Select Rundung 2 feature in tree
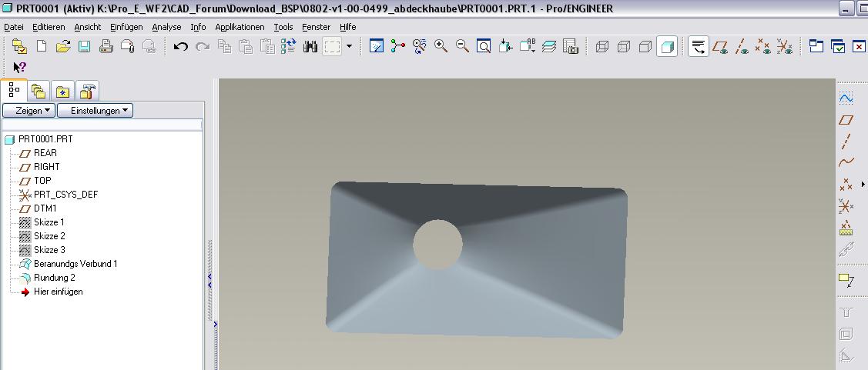Screen dimensions: 868x370 click(54, 278)
